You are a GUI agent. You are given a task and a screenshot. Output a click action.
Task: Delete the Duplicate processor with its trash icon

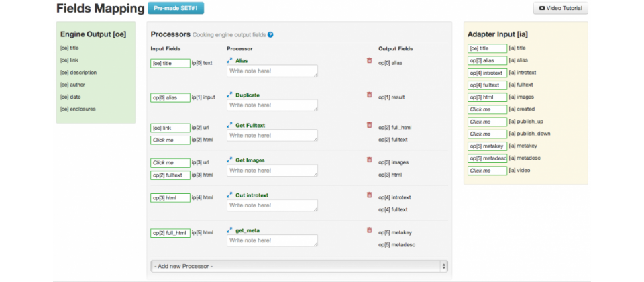(369, 95)
